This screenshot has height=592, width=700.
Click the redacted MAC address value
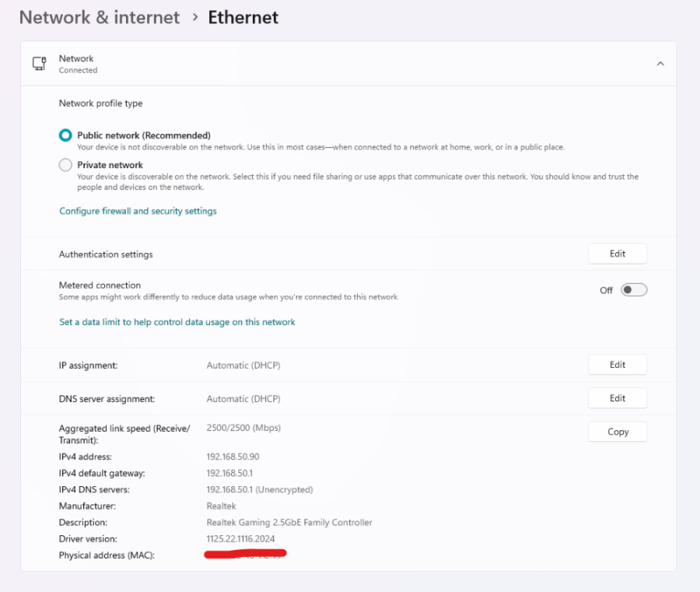pyautogui.click(x=245, y=555)
